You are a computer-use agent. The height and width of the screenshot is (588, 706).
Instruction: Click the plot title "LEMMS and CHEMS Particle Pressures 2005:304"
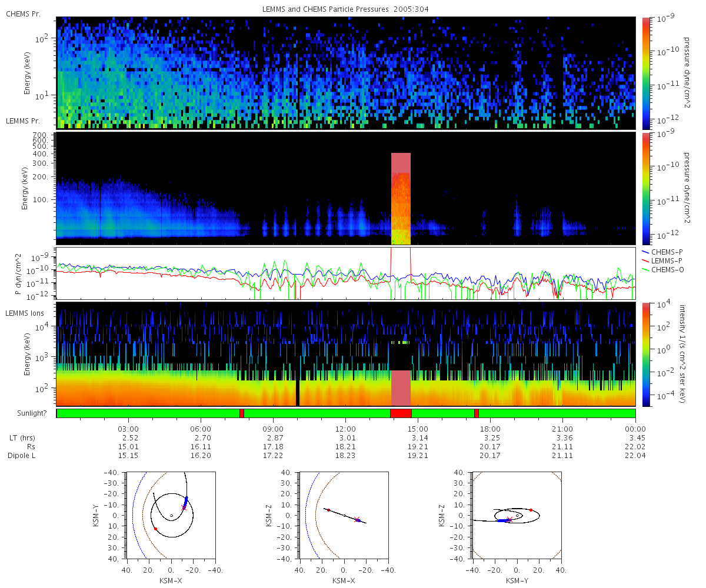pos(347,9)
